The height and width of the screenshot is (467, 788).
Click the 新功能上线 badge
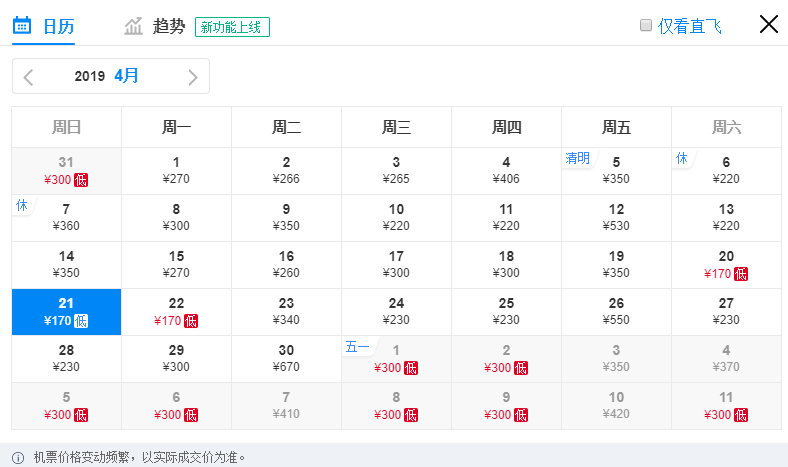232,27
